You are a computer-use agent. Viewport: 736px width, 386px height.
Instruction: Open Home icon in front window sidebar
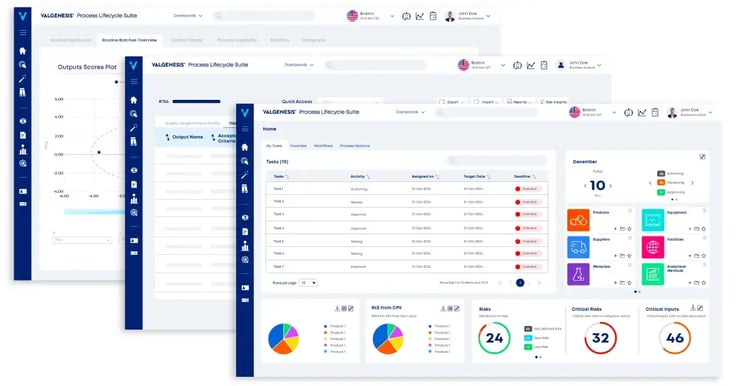[x=245, y=147]
